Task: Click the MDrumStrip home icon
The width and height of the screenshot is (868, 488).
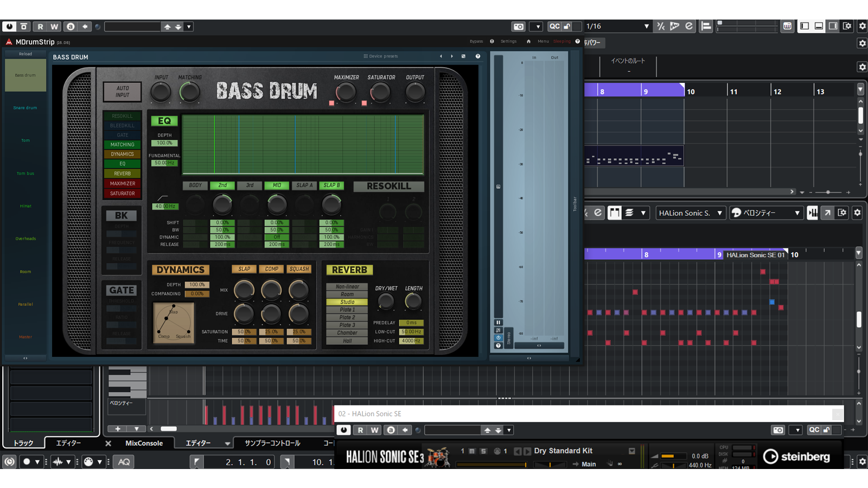Action: pyautogui.click(x=528, y=41)
